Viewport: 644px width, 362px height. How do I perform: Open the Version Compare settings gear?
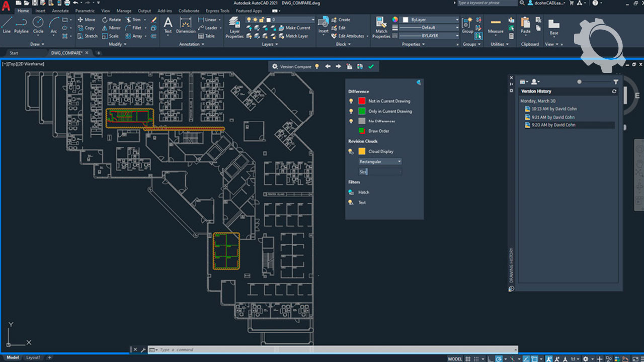(x=275, y=66)
